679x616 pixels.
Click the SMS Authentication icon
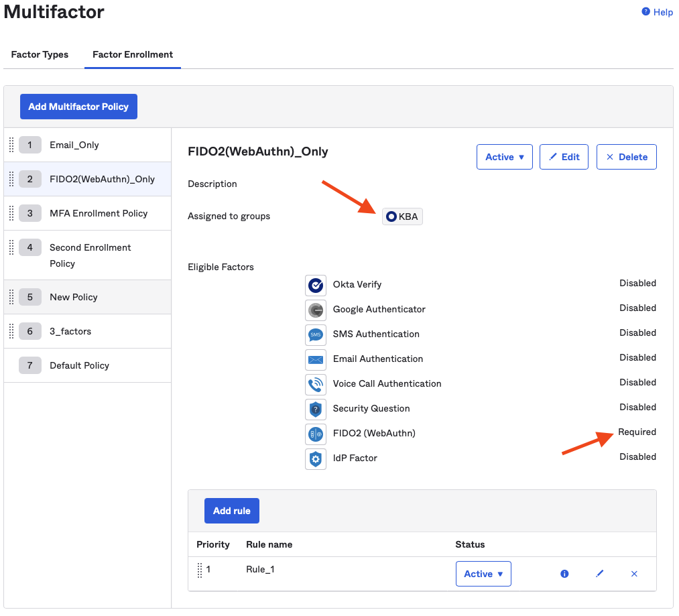tap(315, 334)
